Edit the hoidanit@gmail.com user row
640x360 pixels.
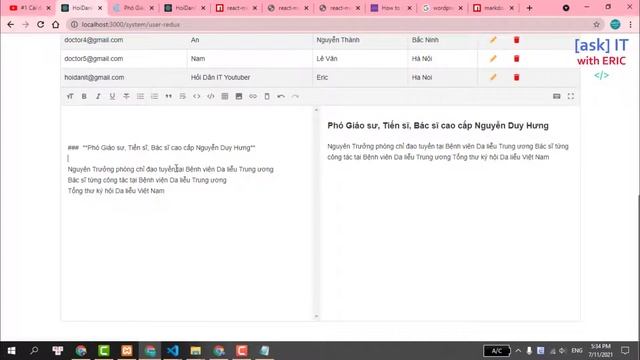tap(493, 77)
